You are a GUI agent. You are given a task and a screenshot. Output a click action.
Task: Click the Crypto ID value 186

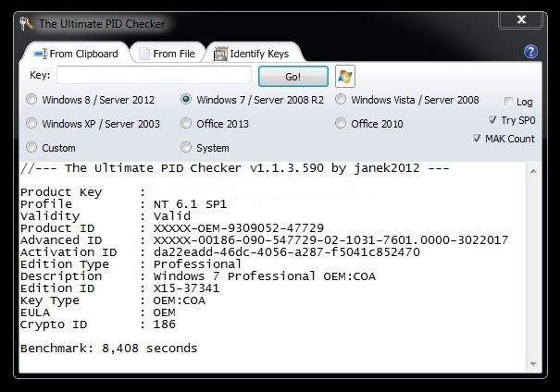click(x=164, y=325)
